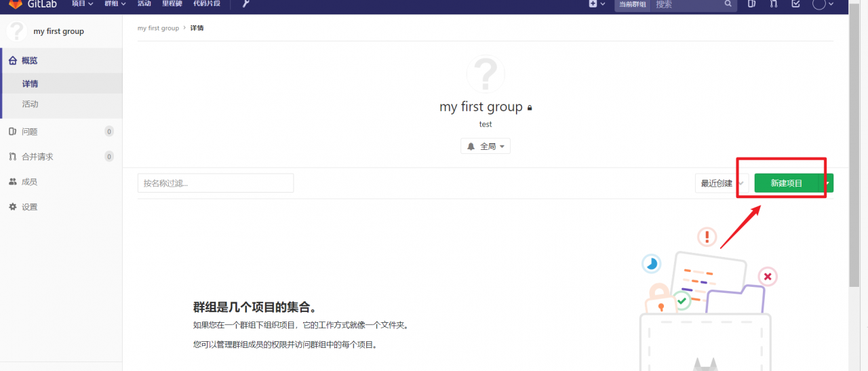The width and height of the screenshot is (868, 371).
Task: Open the to-do list icon in the header
Action: coord(796,4)
